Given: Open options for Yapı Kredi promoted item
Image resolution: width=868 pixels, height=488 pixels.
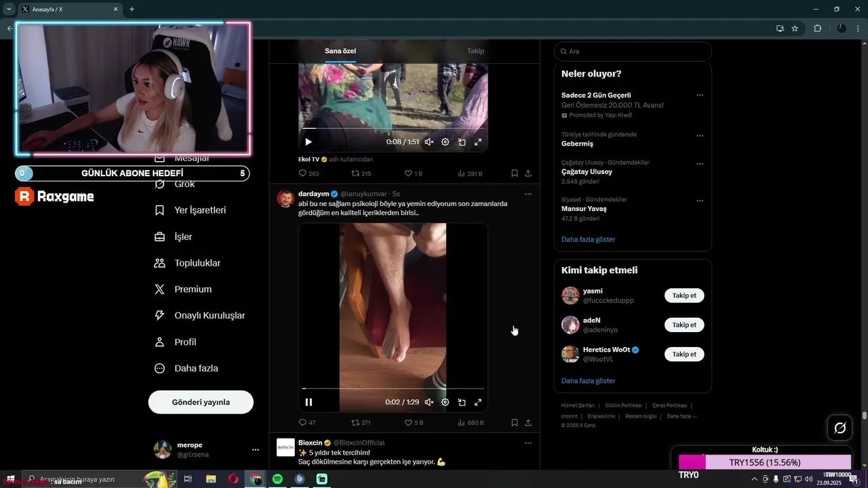Looking at the screenshot, I should [x=700, y=95].
